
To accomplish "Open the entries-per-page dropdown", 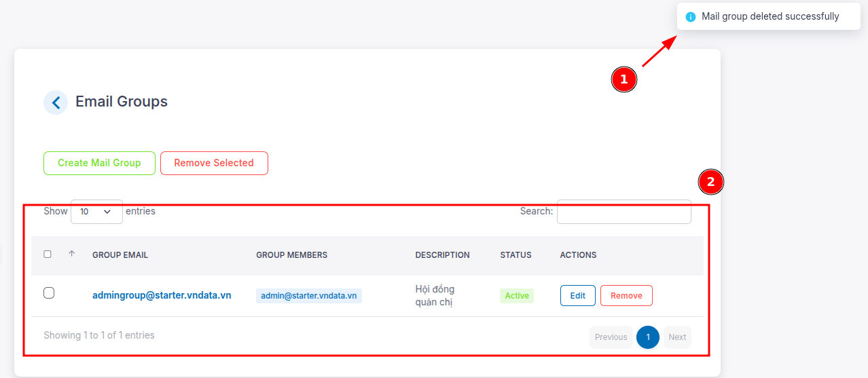I will click(x=96, y=212).
